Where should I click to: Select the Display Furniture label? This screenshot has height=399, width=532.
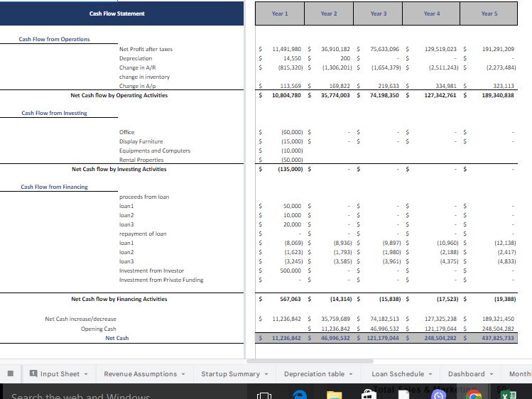point(141,141)
